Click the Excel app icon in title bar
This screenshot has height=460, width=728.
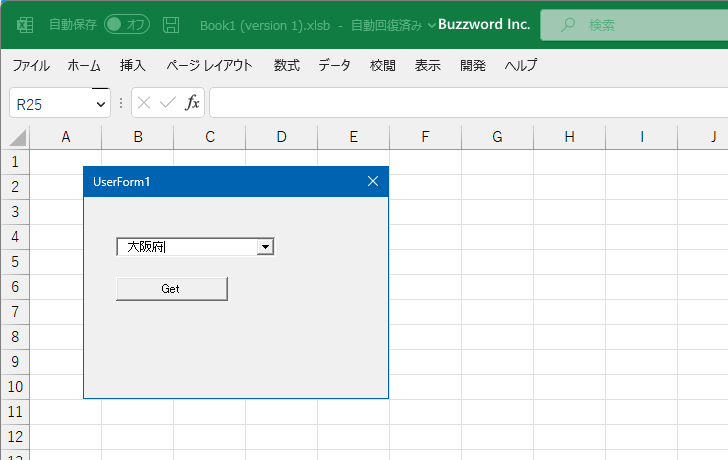[25, 25]
